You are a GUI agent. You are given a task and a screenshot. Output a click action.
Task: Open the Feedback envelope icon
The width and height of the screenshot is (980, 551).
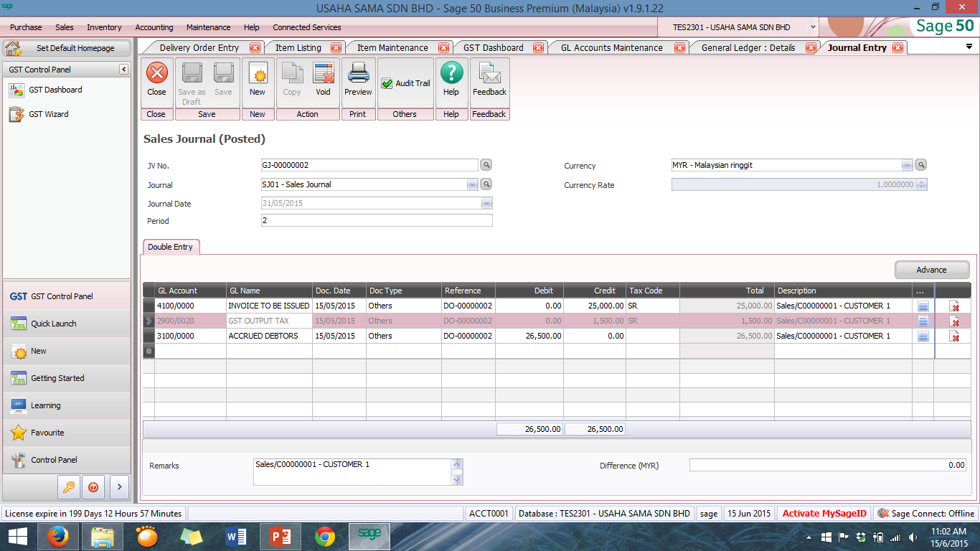click(489, 73)
